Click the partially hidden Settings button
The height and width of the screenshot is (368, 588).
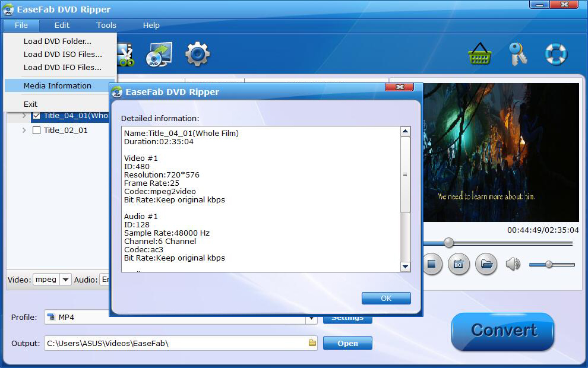point(347,319)
